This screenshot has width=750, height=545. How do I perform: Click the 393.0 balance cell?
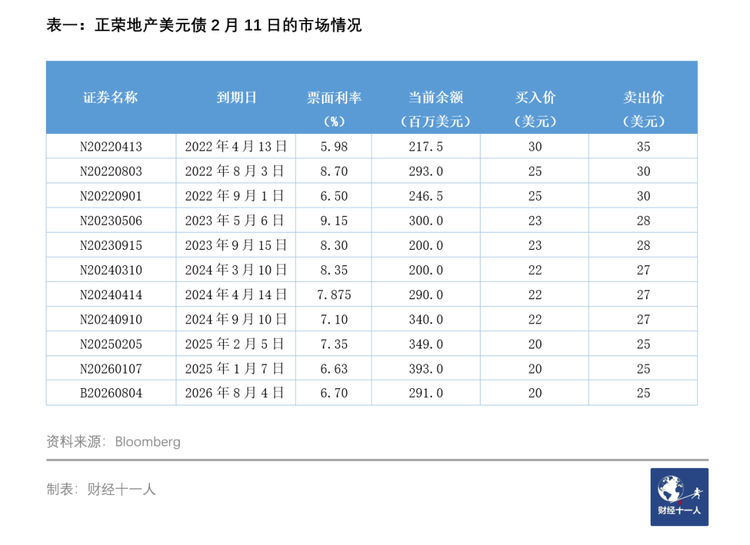[x=426, y=369]
